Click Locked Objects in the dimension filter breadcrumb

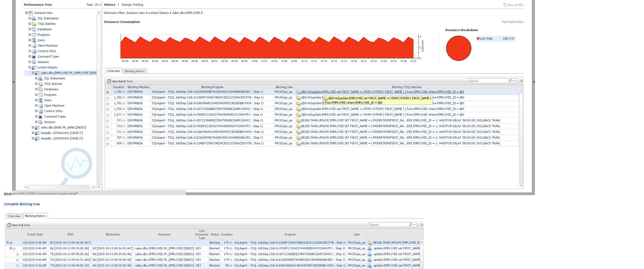point(158,13)
